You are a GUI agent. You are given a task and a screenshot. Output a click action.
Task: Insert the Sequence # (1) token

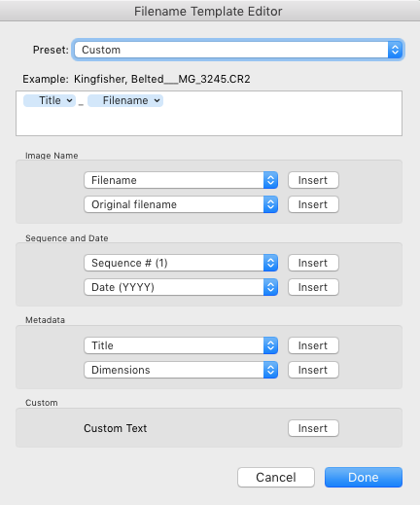[313, 263]
